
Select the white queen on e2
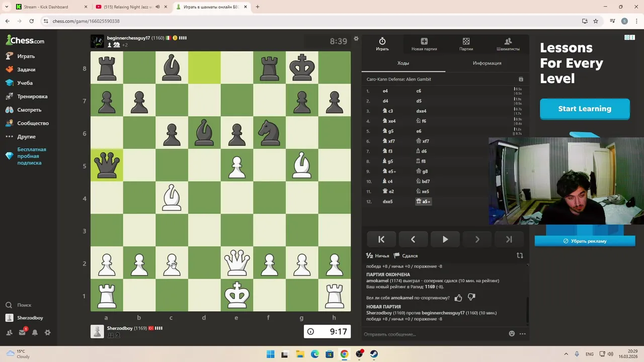237,263
